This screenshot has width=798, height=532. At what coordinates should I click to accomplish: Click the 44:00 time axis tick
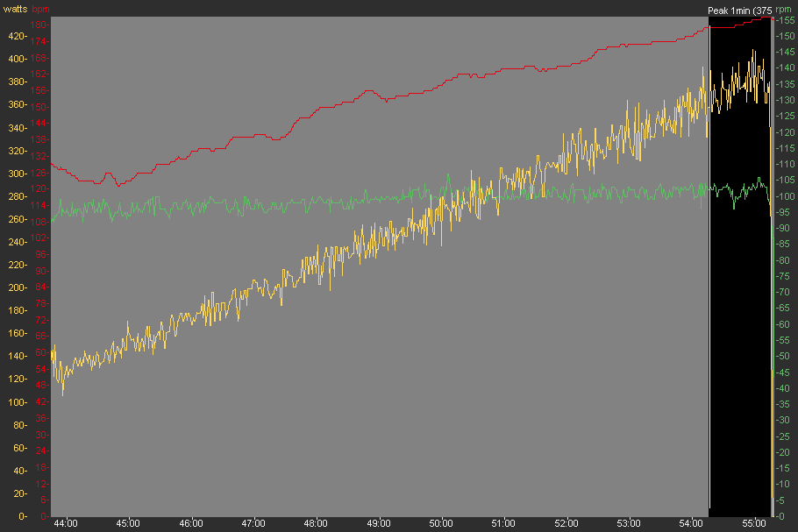[65, 523]
